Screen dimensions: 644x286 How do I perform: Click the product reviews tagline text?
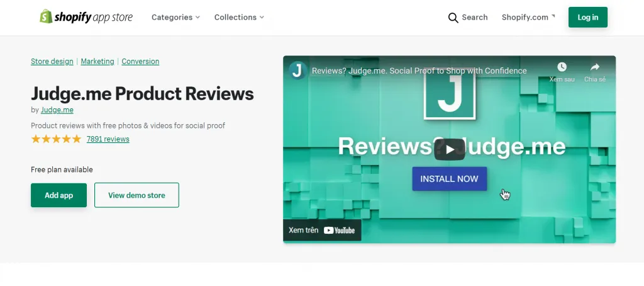pyautogui.click(x=128, y=125)
